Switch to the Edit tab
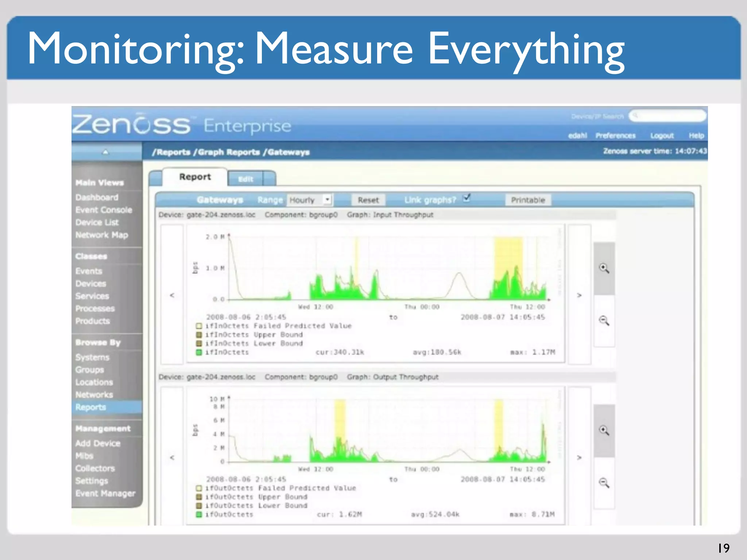 tap(245, 179)
